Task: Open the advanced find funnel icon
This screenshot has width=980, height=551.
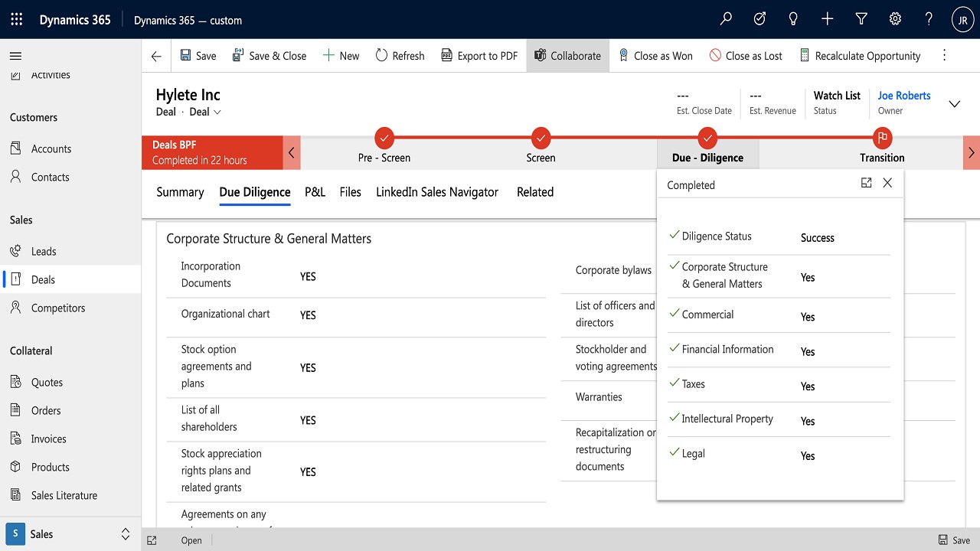Action: click(x=861, y=20)
